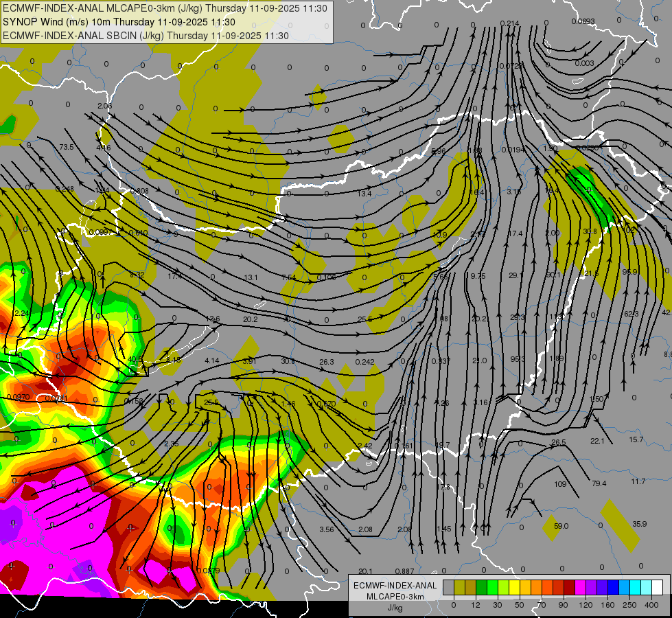Click the legend tick label 50
The height and width of the screenshot is (618, 672).
(519, 605)
